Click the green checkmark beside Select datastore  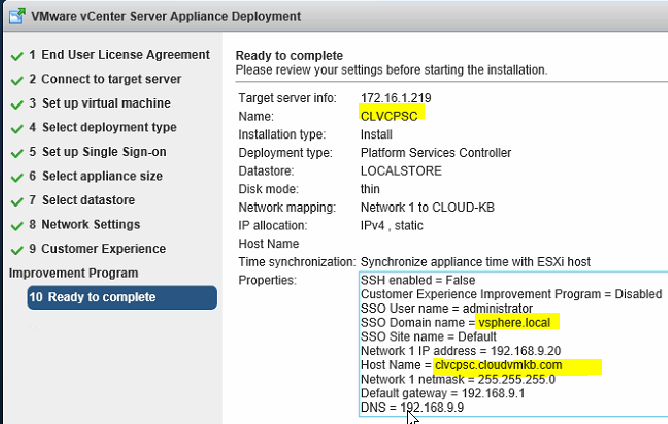[x=17, y=201]
